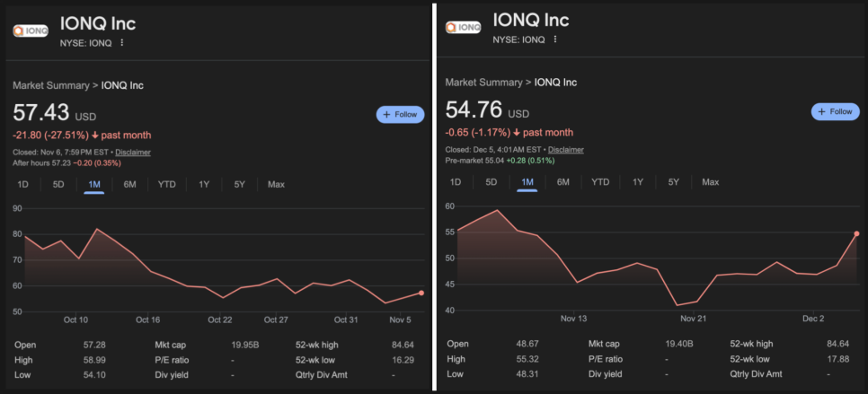The image size is (868, 394).
Task: Click the end-point dot on the Dec 2 chart
Action: click(x=856, y=233)
